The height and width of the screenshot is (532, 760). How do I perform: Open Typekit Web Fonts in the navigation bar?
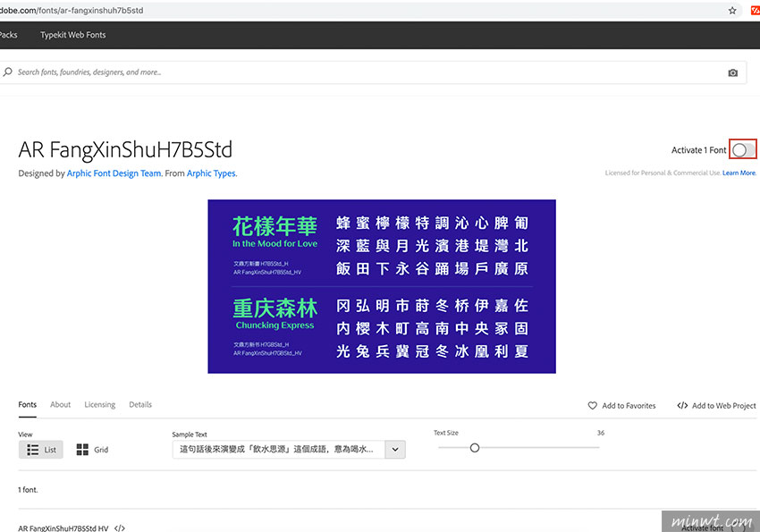coord(72,35)
